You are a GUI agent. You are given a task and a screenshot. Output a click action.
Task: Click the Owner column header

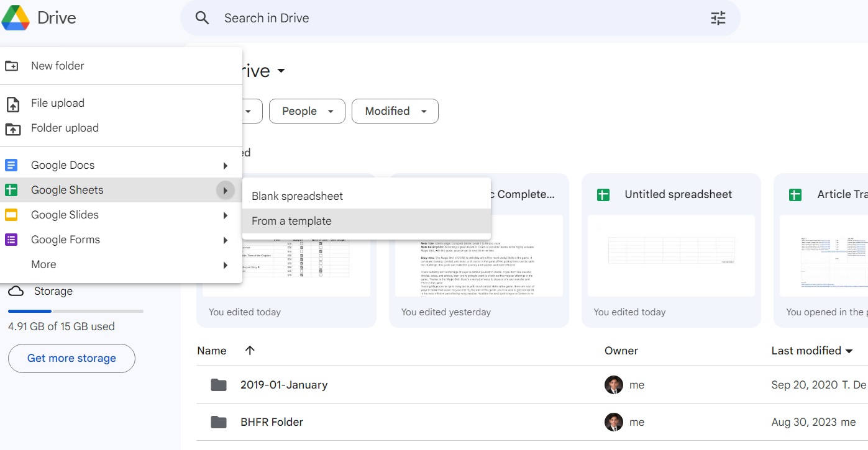(621, 351)
